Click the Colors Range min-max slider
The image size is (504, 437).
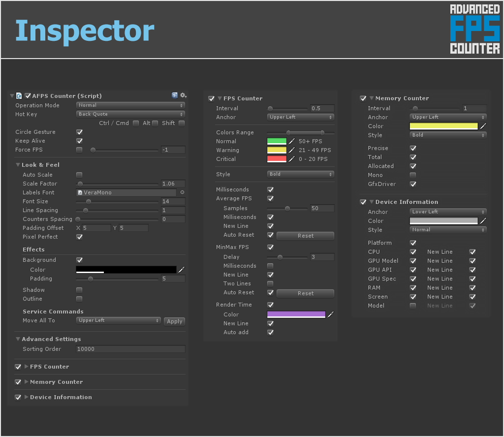pos(301,133)
